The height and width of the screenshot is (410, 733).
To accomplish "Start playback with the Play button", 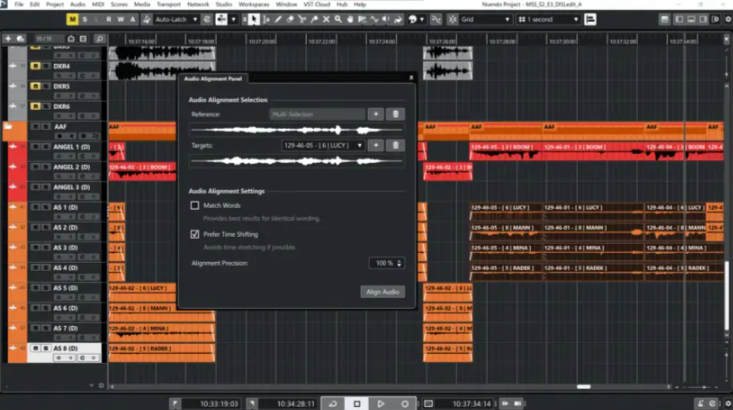I will [x=380, y=403].
